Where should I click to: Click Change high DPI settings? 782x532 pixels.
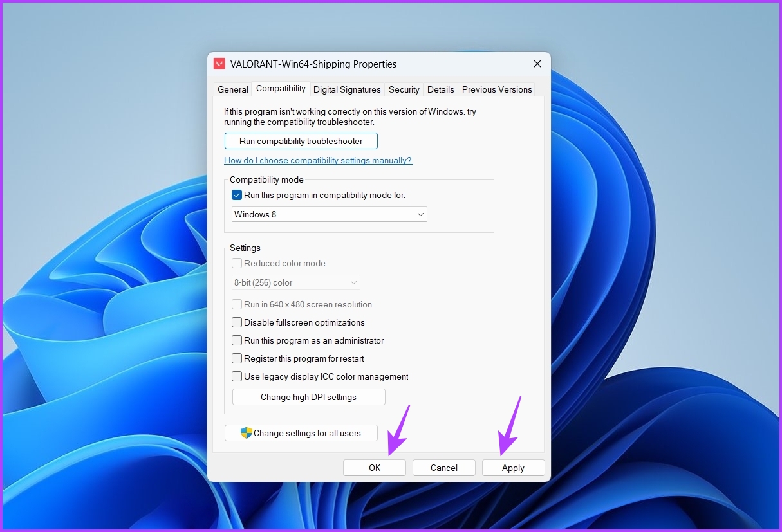(x=308, y=397)
